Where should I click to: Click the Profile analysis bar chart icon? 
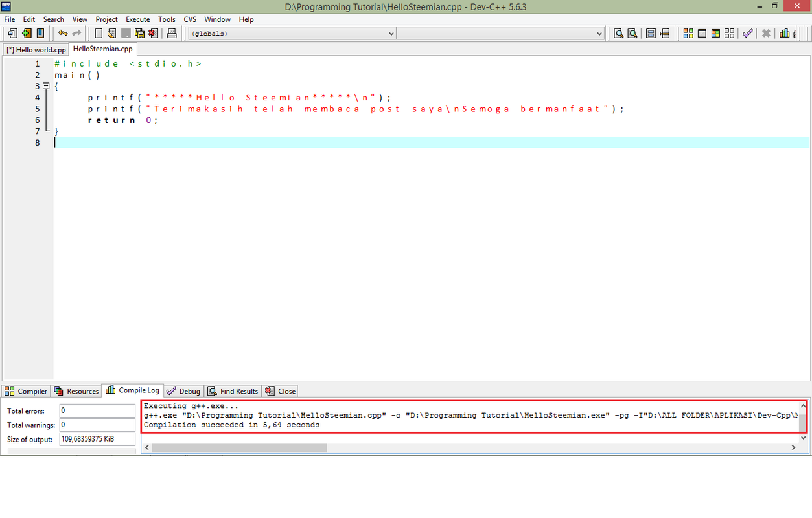[x=785, y=34]
